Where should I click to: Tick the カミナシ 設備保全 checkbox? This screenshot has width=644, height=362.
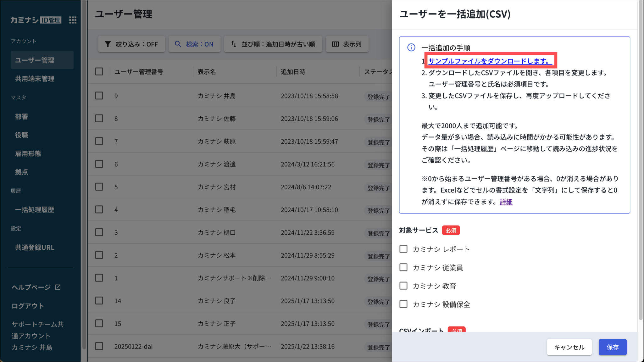(403, 304)
